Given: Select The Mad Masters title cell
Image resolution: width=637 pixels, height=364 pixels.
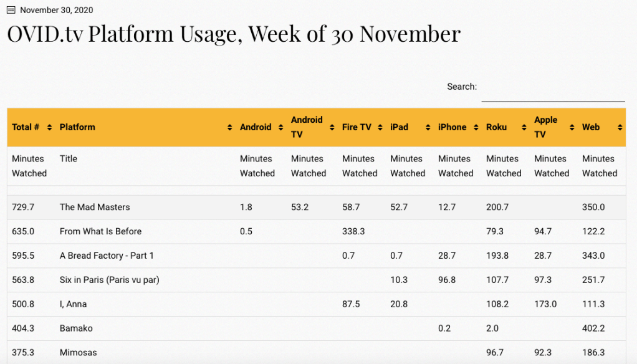Looking at the screenshot, I should click(95, 207).
